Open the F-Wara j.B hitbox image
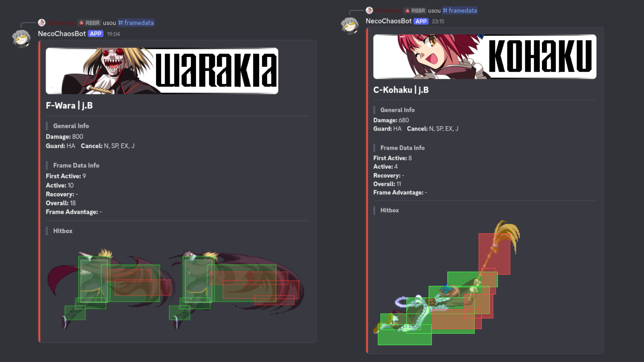Image resolution: width=644 pixels, height=362 pixels. (x=176, y=289)
